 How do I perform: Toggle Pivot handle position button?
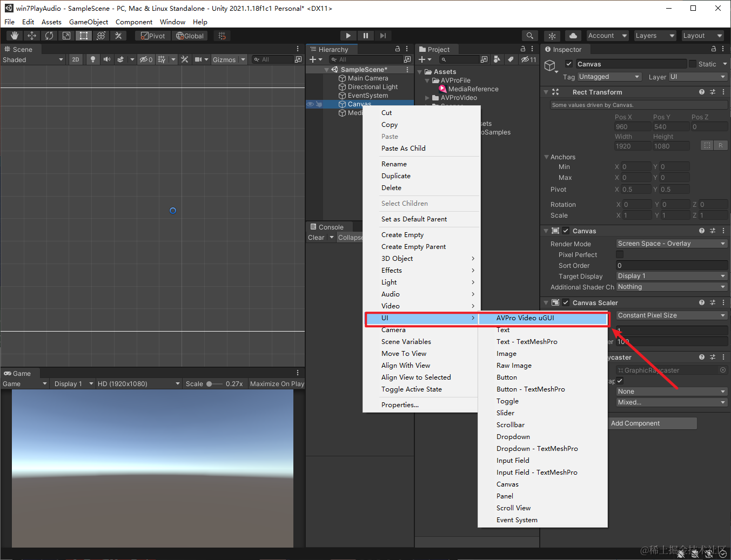(153, 36)
